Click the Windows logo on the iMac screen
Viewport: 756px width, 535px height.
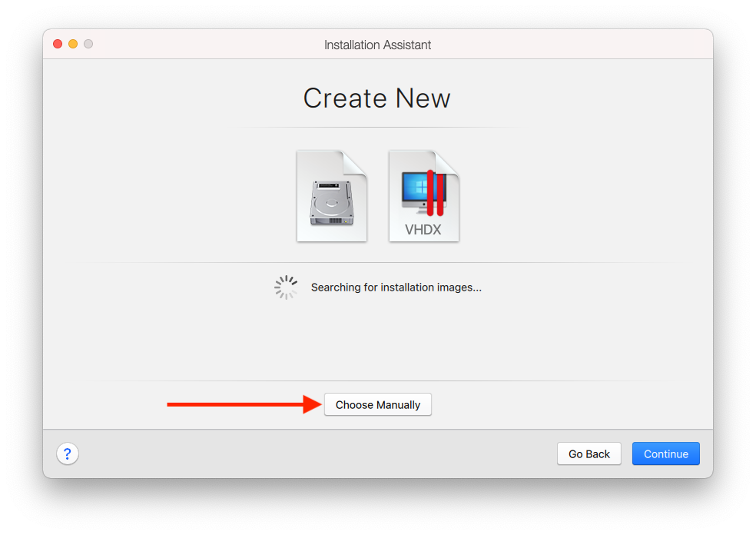click(416, 187)
